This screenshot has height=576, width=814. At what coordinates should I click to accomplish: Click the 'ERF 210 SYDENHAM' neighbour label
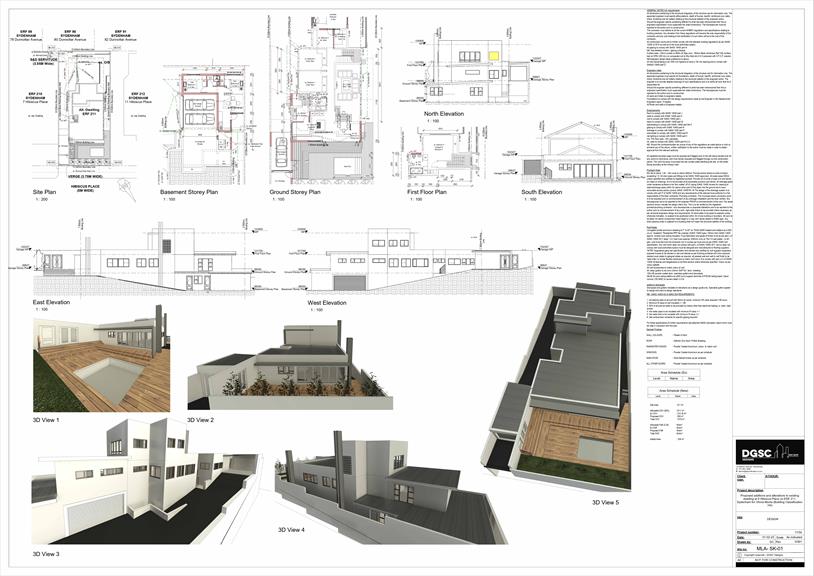pos(36,98)
